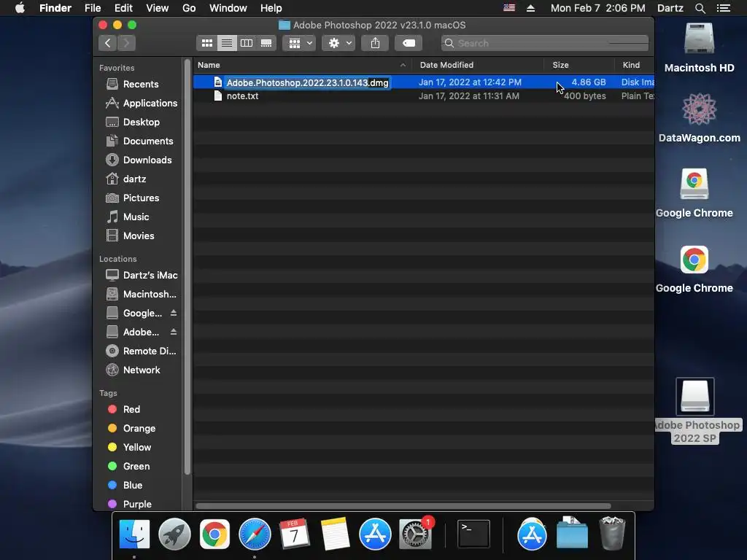Screen dimensions: 747x560
Task: Sort by Date Modified column header
Action: 479,65
